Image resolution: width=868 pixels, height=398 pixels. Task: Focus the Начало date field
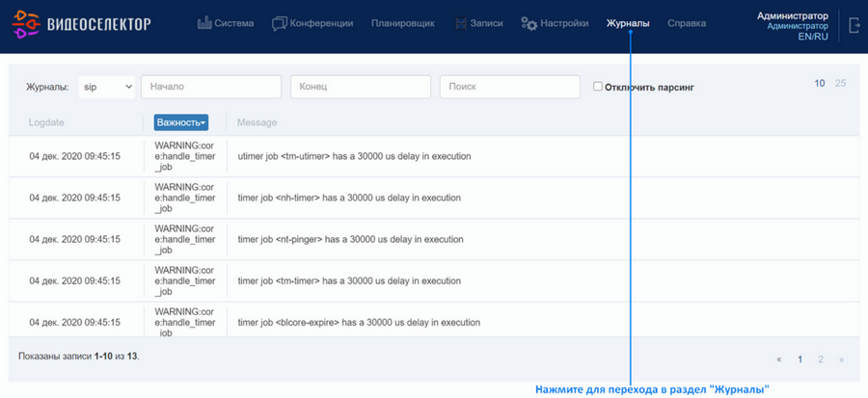(x=211, y=87)
